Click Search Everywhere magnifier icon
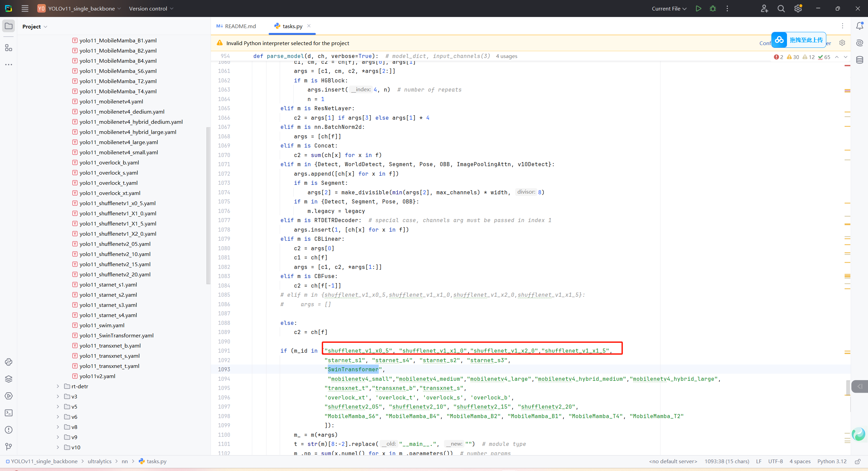This screenshot has width=868, height=471. tap(781, 8)
